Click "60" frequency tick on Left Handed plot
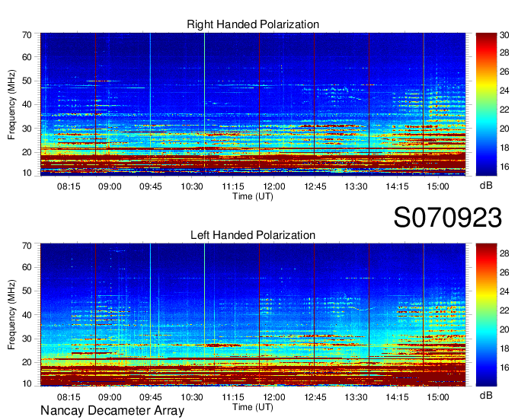The width and height of the screenshot is (518, 420). pyautogui.click(x=27, y=267)
